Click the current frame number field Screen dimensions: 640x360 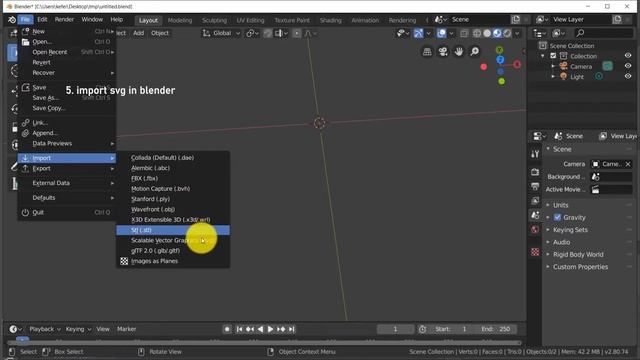tap(395, 329)
